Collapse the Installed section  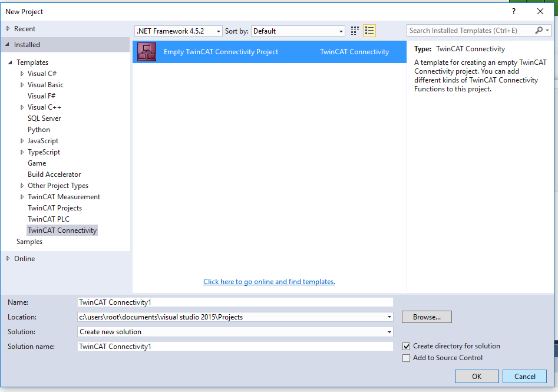click(x=8, y=44)
